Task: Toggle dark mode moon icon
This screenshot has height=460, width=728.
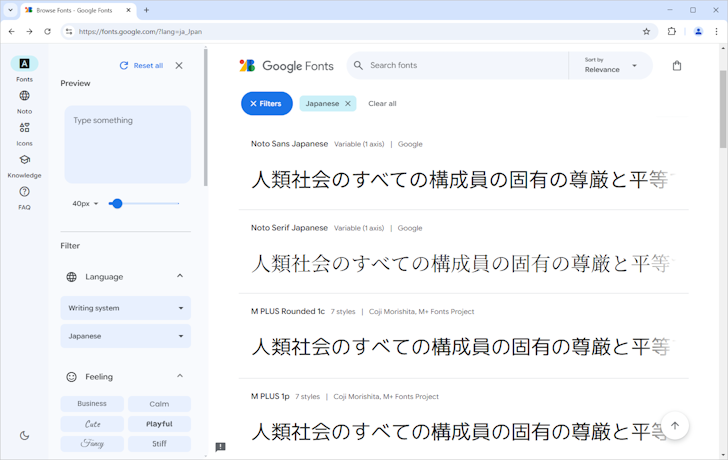Action: tap(25, 435)
